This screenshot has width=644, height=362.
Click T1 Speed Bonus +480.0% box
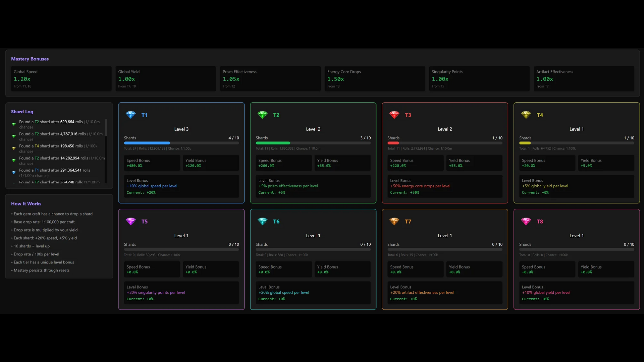pos(152,163)
